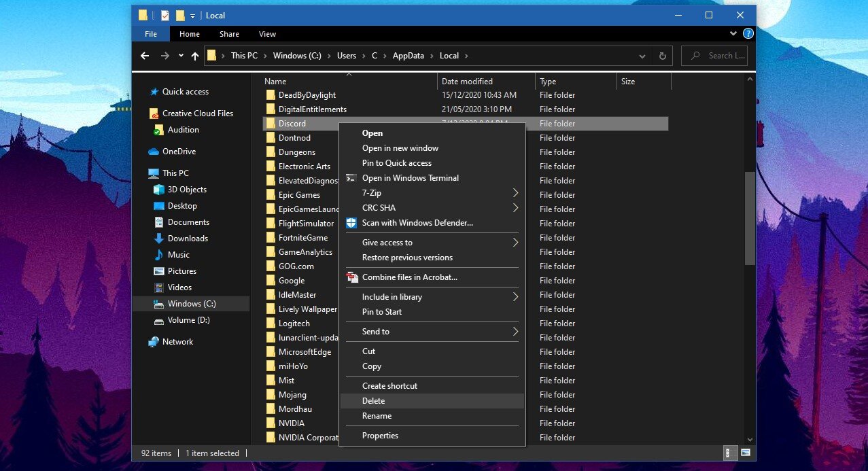
Task: Refresh the Local folder view
Action: (662, 56)
